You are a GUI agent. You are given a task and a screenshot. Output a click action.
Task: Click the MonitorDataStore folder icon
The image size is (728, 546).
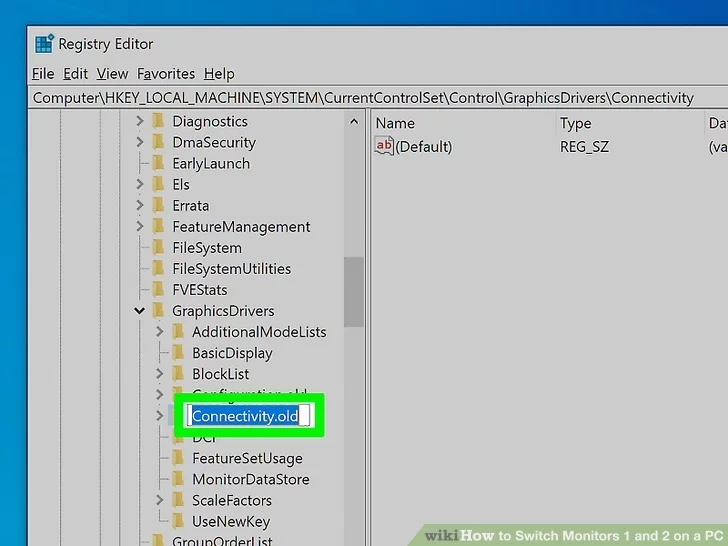point(178,479)
